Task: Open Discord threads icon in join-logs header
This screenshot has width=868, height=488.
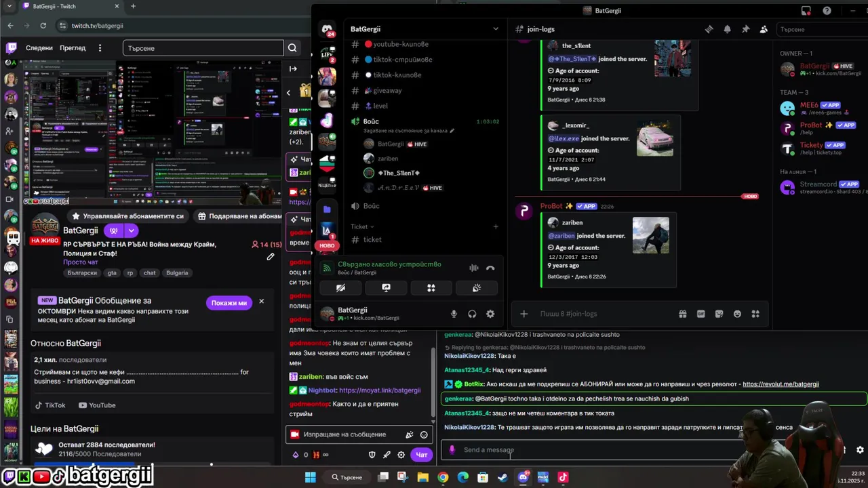Action: [x=709, y=29]
